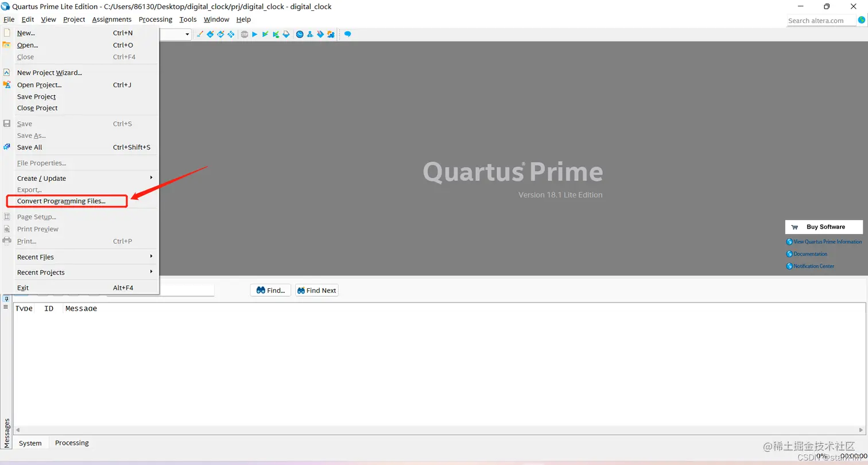The height and width of the screenshot is (465, 868).
Task: Open the Window menu
Action: [x=216, y=20]
